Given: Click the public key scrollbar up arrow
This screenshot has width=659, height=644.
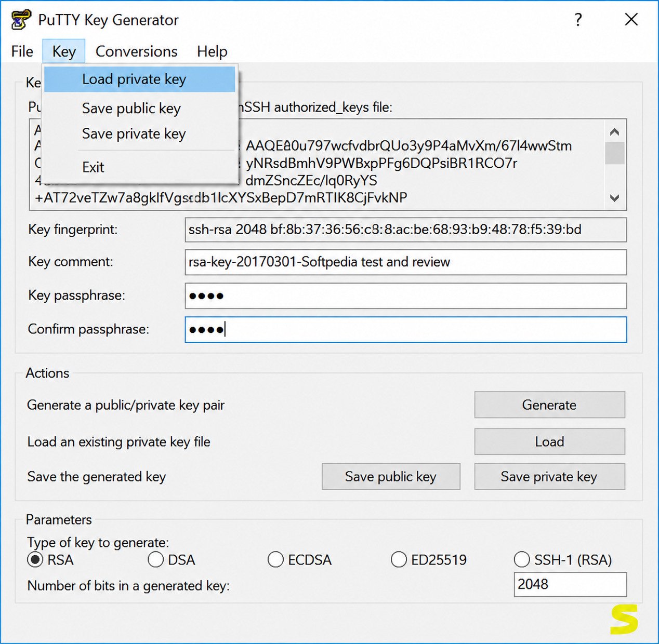Looking at the screenshot, I should (x=615, y=132).
